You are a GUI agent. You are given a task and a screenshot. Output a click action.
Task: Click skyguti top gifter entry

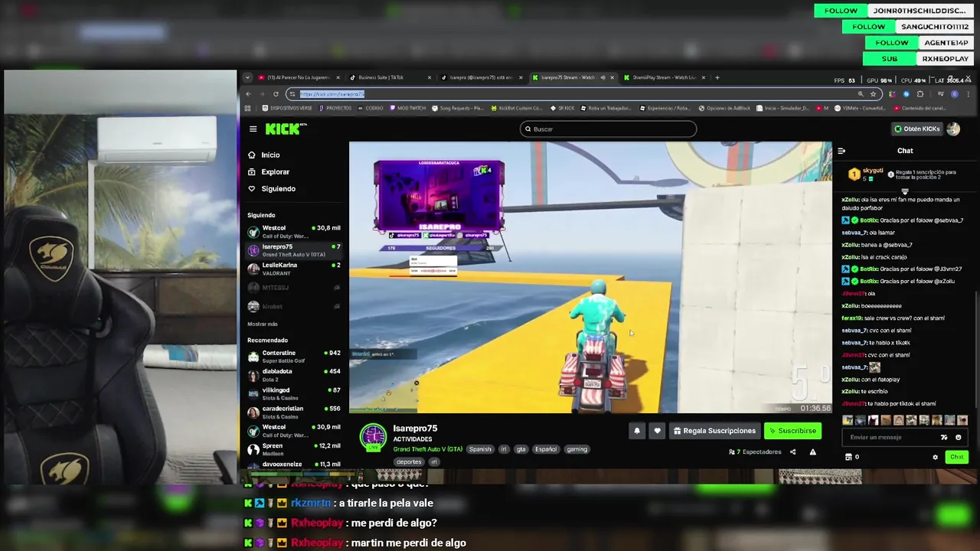click(x=865, y=174)
